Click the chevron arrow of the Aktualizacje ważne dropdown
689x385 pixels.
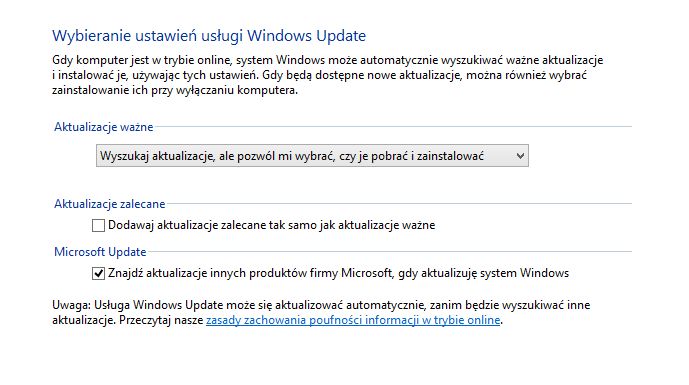tap(520, 156)
